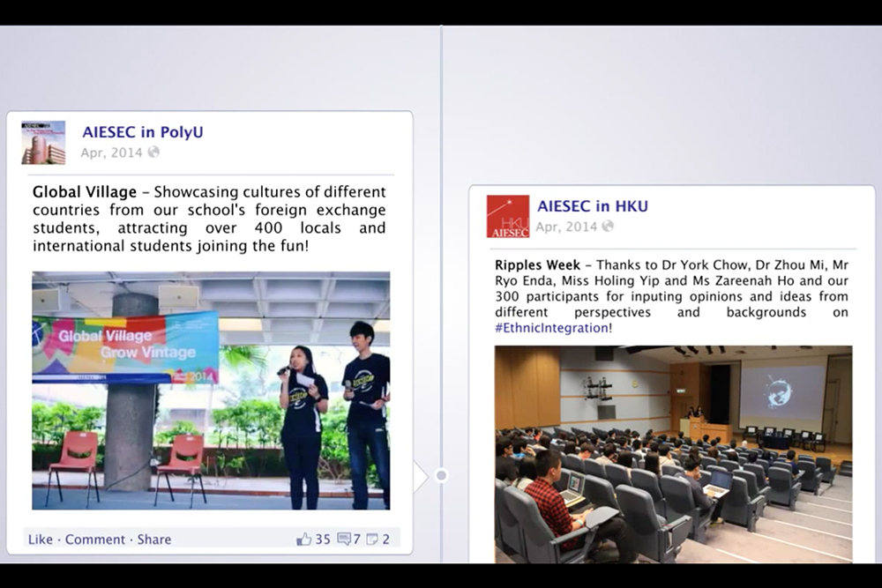The width and height of the screenshot is (882, 588).
Task: Click the AIESEC in HKU page name
Action: pyautogui.click(x=593, y=206)
